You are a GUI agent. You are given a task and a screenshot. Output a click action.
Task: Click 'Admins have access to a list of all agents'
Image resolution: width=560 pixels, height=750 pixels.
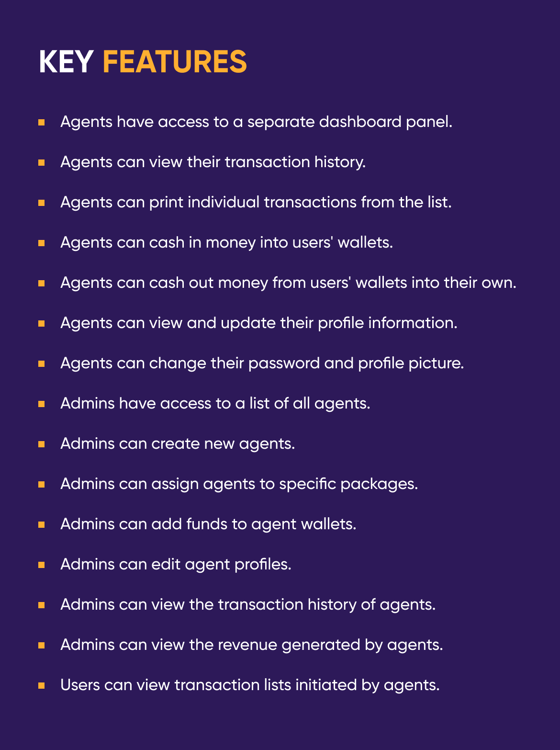click(x=215, y=404)
